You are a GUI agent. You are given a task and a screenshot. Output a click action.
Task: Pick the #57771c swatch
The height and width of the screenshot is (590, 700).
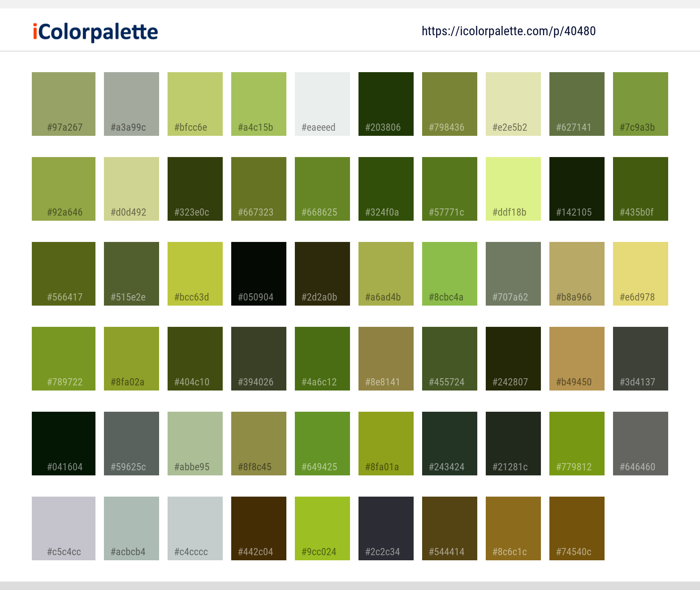click(450, 189)
